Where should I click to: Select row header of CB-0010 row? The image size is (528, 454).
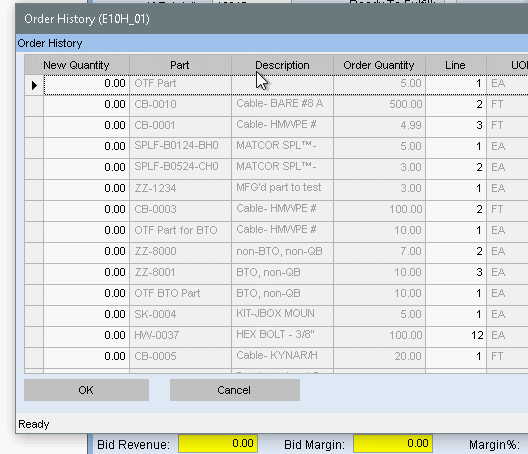(34, 106)
